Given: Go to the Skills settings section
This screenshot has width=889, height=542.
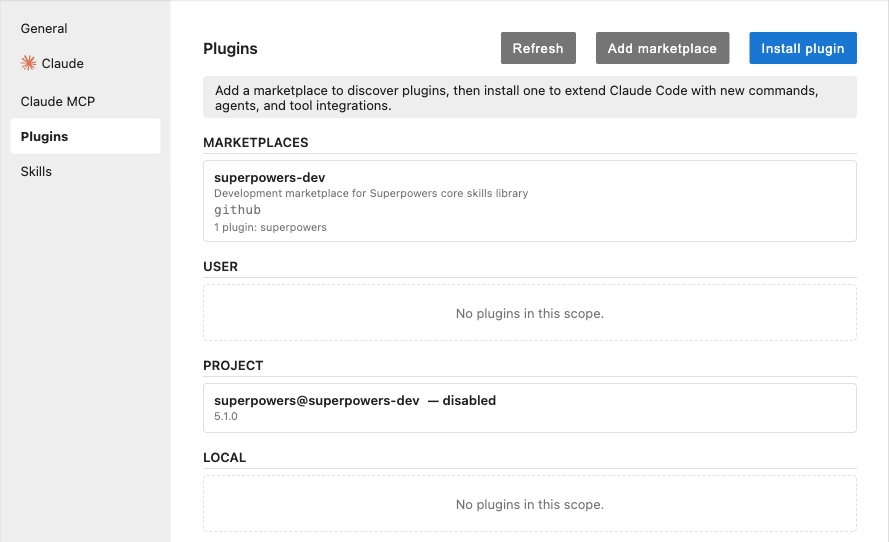Looking at the screenshot, I should tap(36, 171).
